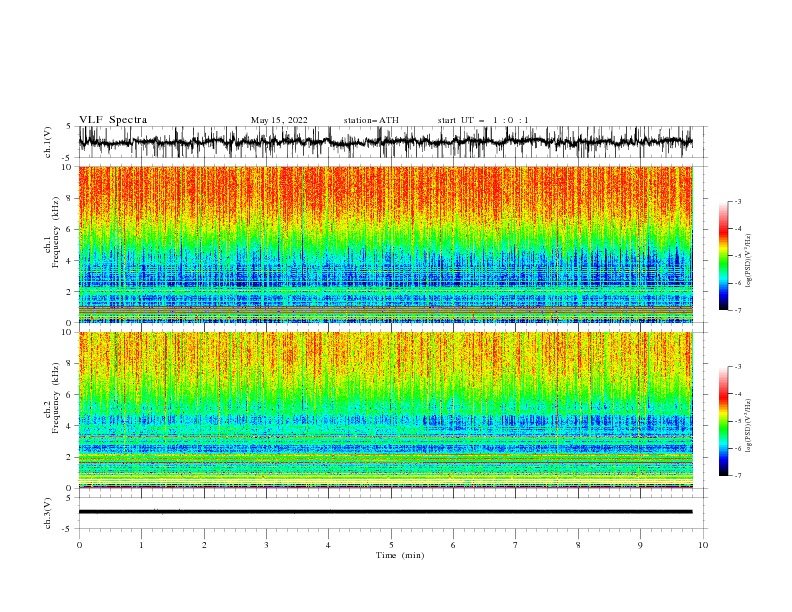Click the time axis tick label '3'
Screen dimensions: 792x612
point(266,545)
